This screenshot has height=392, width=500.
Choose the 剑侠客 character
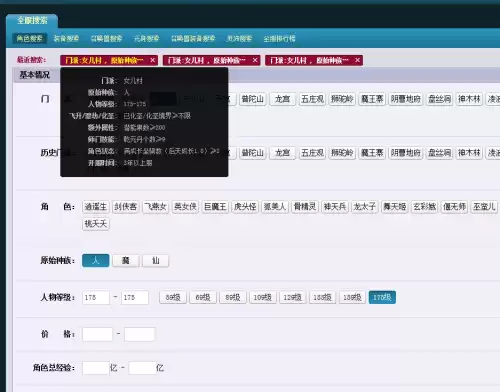tap(126, 207)
